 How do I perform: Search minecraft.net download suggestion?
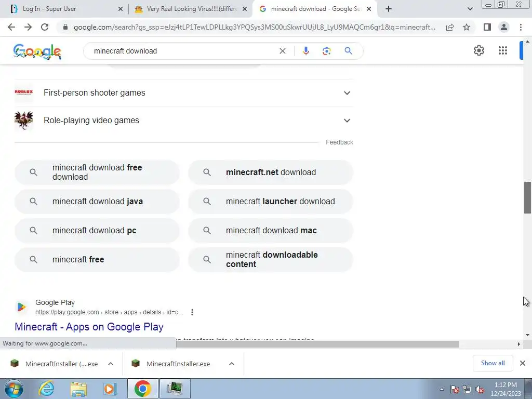pos(271,172)
